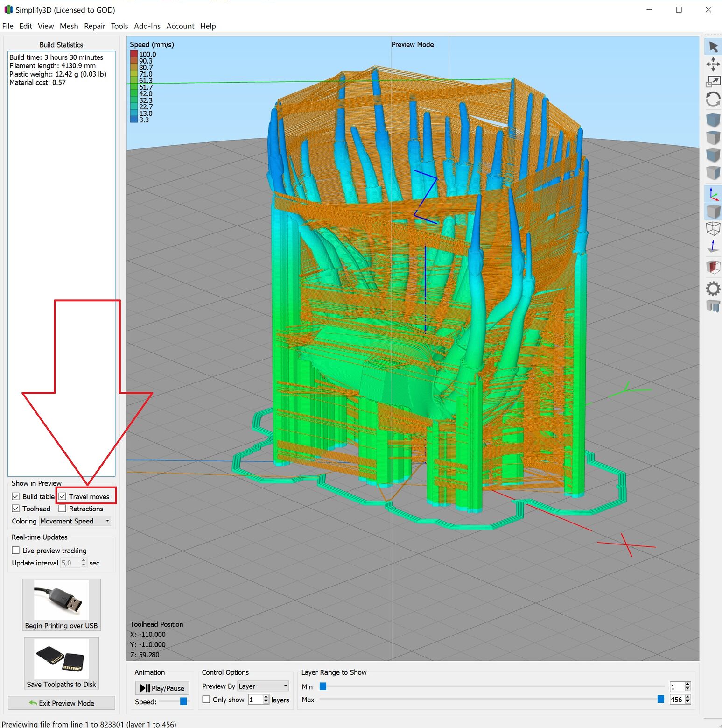Click the Only show layers number field
The width and height of the screenshot is (722, 728).
[255, 700]
